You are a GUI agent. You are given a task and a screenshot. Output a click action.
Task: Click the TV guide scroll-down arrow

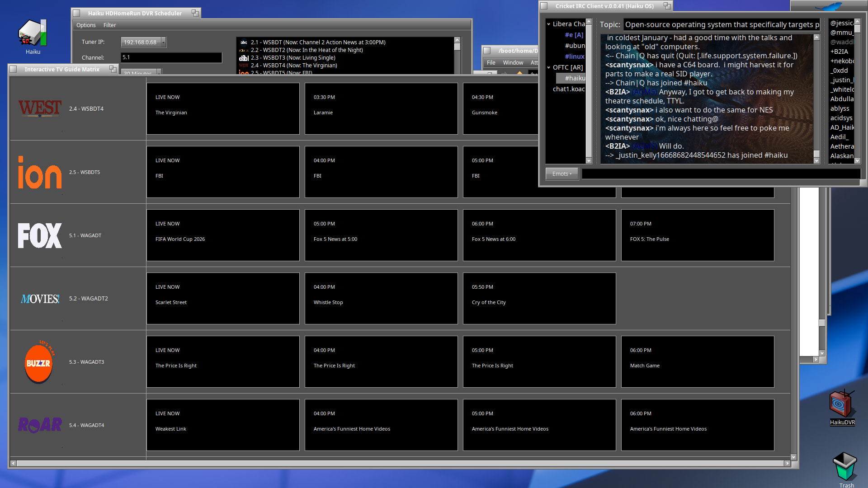pos(793,457)
